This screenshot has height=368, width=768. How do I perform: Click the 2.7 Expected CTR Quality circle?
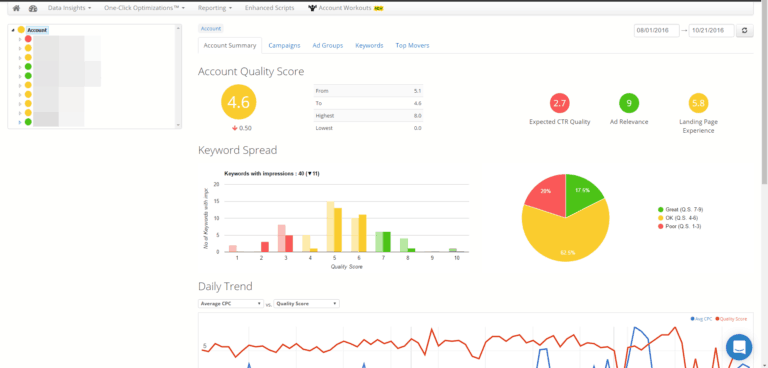(559, 103)
